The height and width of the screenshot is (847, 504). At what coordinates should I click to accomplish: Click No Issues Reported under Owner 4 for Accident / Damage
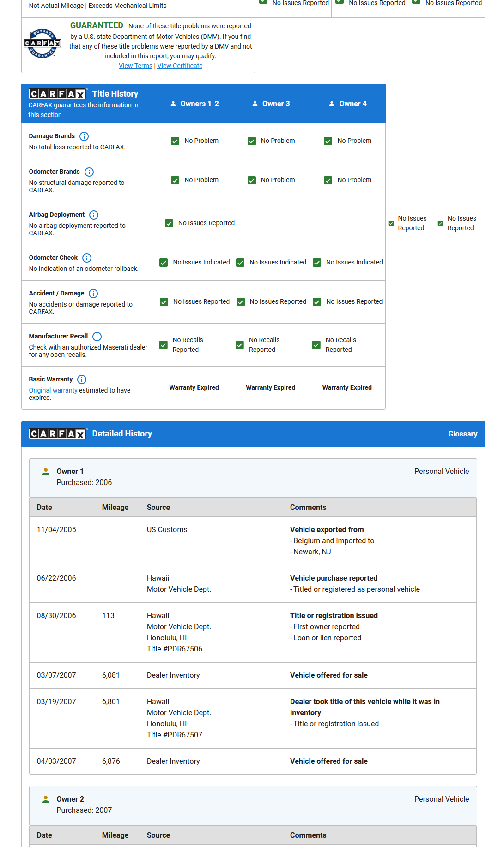354,301
